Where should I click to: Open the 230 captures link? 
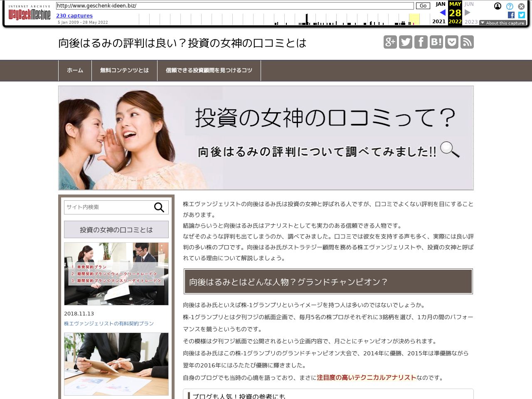(x=74, y=16)
